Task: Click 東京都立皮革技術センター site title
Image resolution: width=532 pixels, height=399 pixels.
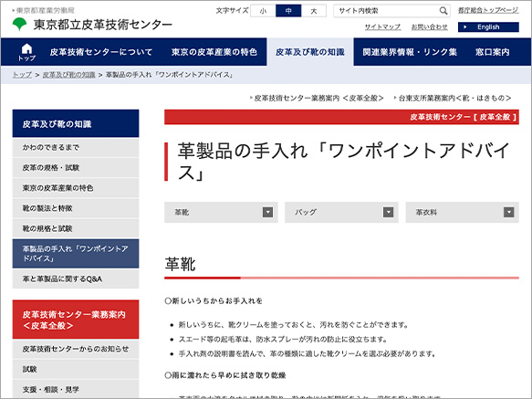Action: point(103,25)
